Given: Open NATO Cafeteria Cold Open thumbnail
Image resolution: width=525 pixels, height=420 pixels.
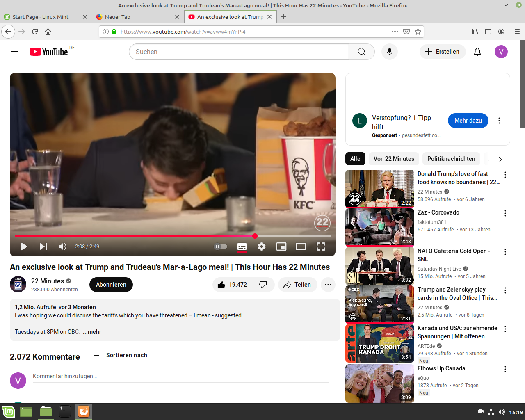Looking at the screenshot, I should coord(380,266).
